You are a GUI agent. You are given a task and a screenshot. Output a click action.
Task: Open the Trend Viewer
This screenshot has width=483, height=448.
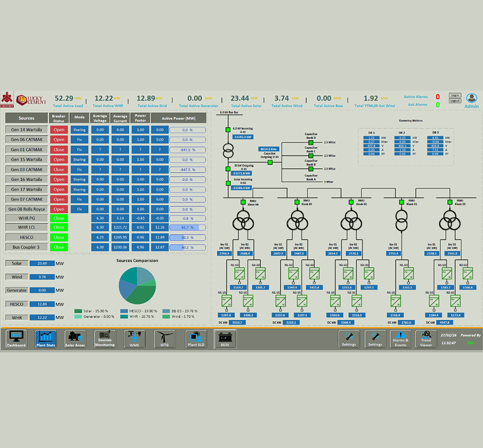click(426, 339)
